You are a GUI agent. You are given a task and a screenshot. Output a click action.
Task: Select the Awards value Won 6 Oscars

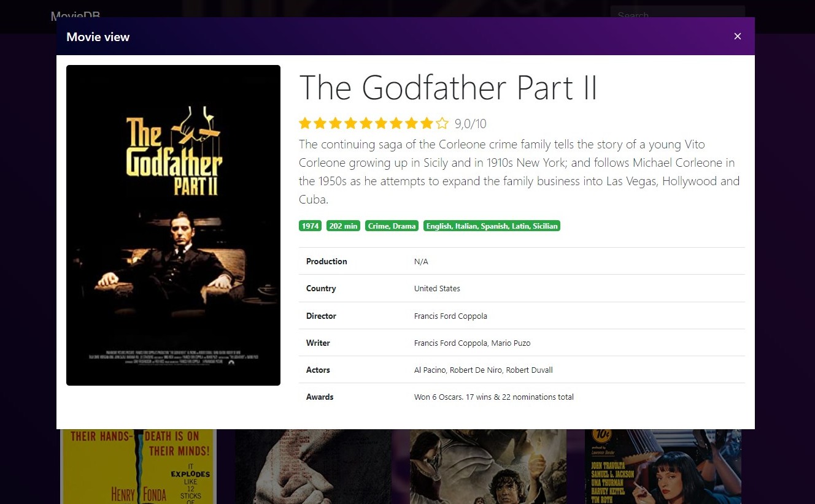point(494,397)
